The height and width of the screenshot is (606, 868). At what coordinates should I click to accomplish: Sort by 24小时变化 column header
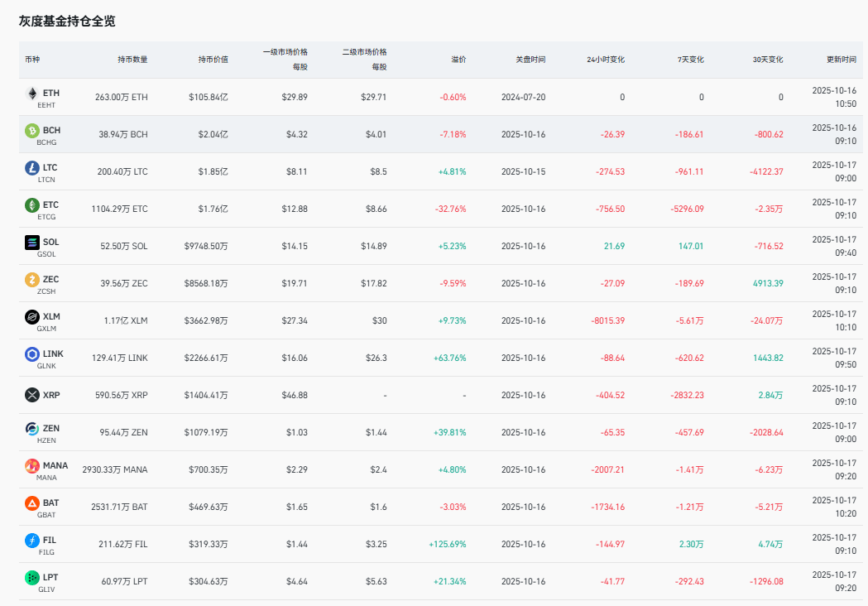click(606, 60)
